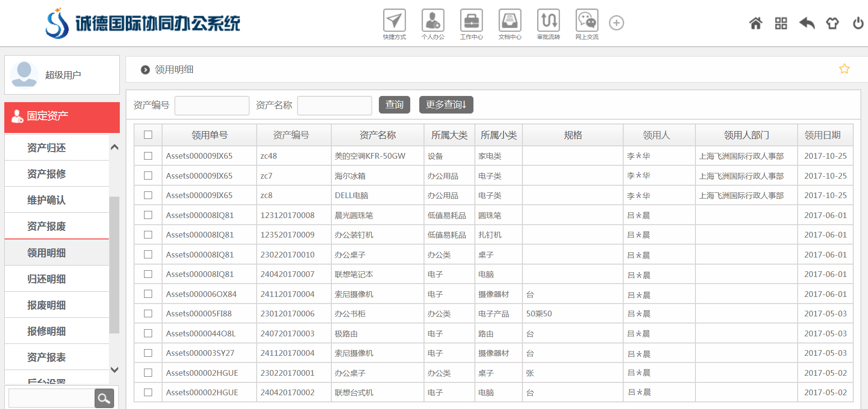Click the power logout icon
Screen dimensions: 868x409
858,23
